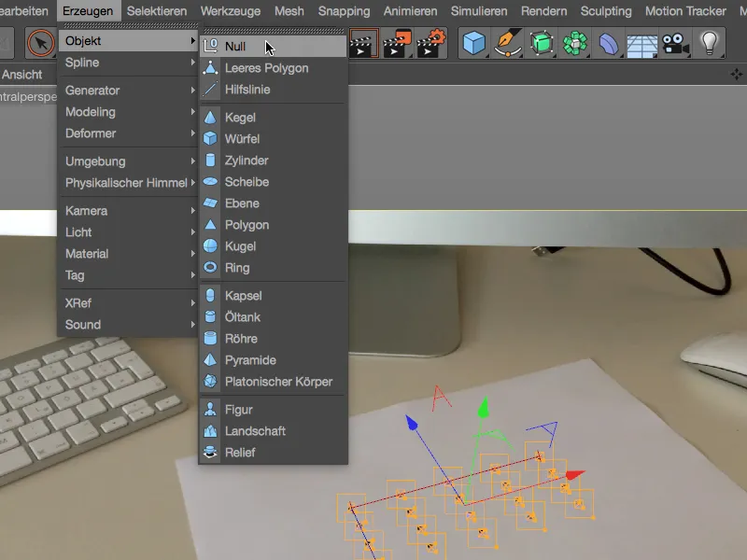The image size is (747, 560).
Task: Expand the Objekt submenu
Action: click(128, 41)
